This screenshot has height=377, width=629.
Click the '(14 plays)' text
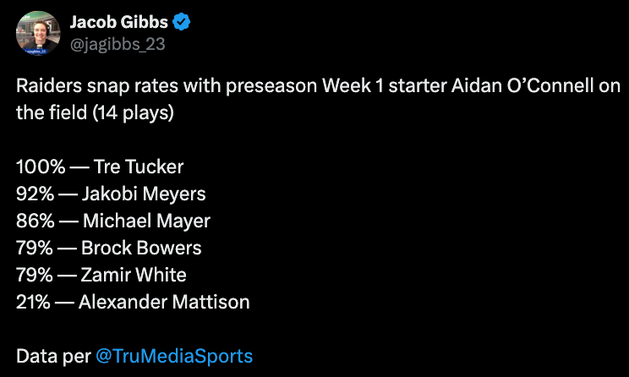coord(133,113)
